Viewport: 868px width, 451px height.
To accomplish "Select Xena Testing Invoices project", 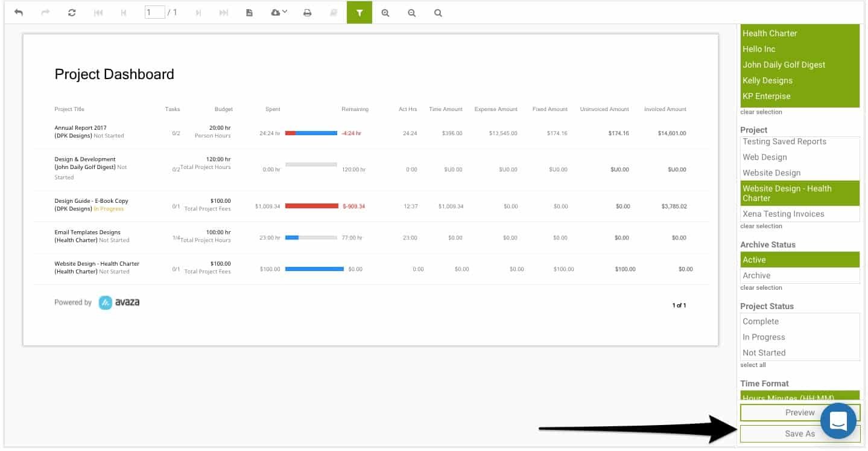I will pos(799,214).
